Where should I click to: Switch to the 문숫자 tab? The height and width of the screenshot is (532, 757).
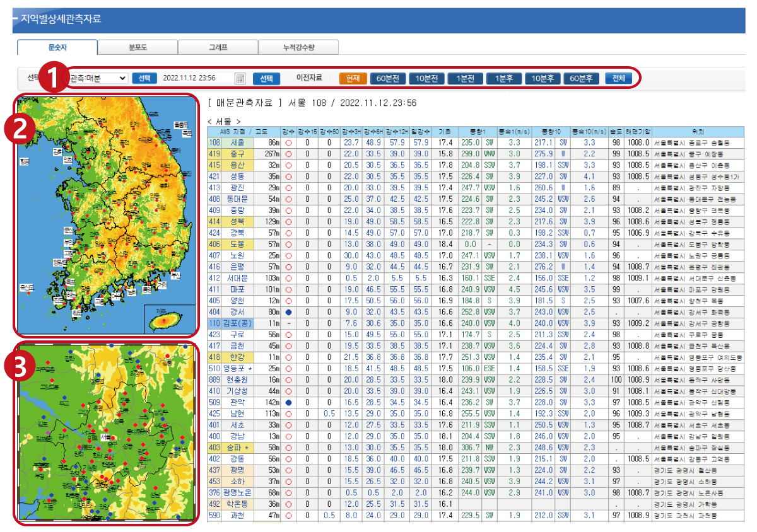click(x=57, y=47)
